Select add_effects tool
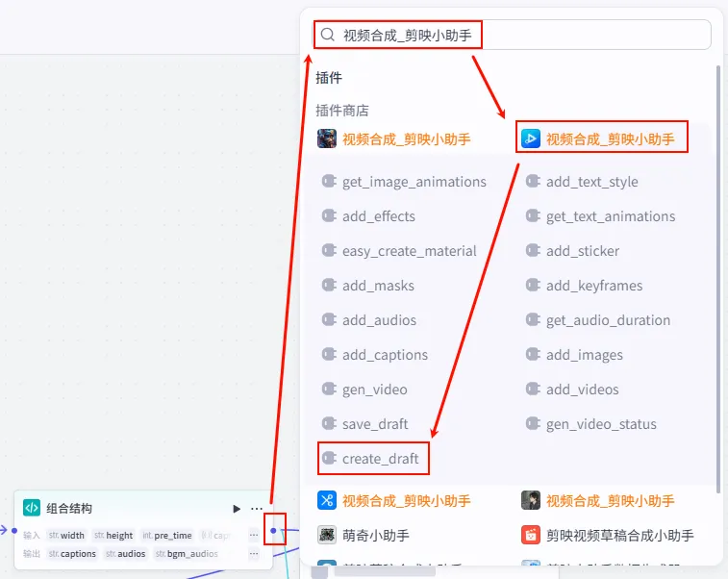This screenshot has height=579, width=728. 368,216
